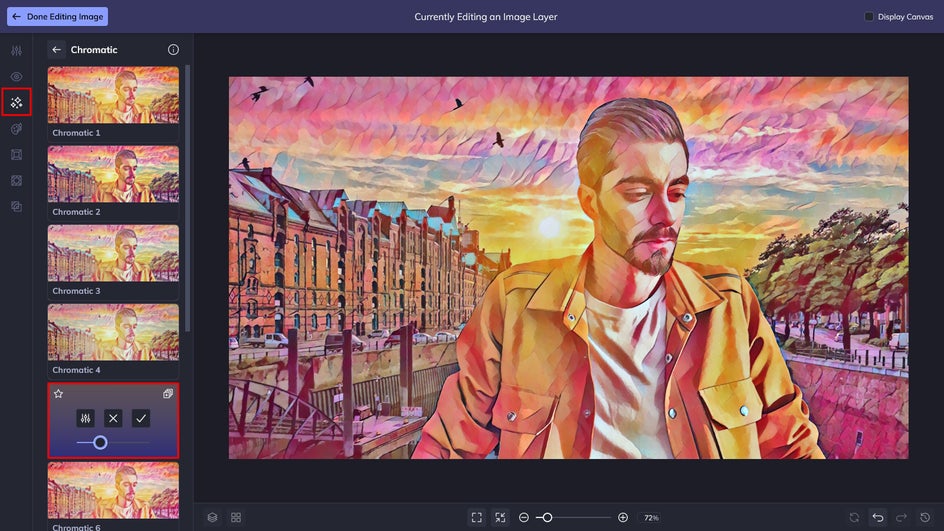The height and width of the screenshot is (531, 944).
Task: Open the Frames sidebar icon
Action: coord(16,155)
